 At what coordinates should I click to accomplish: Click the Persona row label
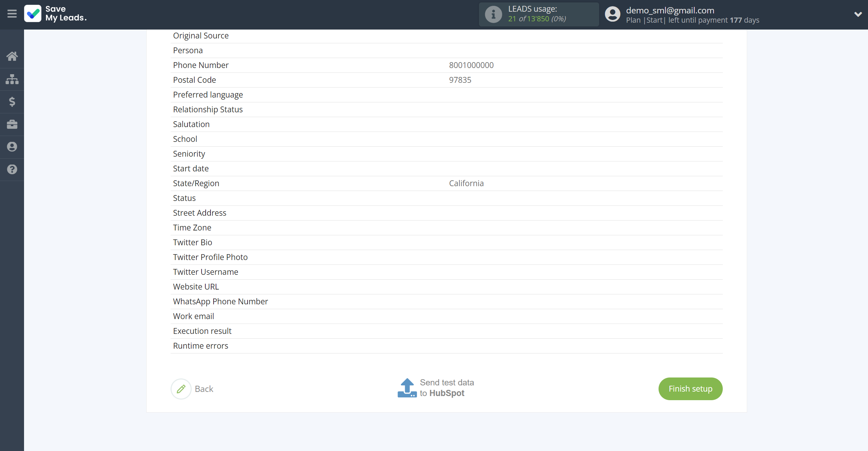[188, 50]
